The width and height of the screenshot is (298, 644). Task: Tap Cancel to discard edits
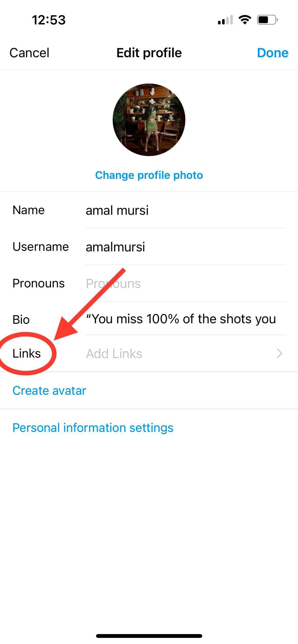(x=29, y=53)
